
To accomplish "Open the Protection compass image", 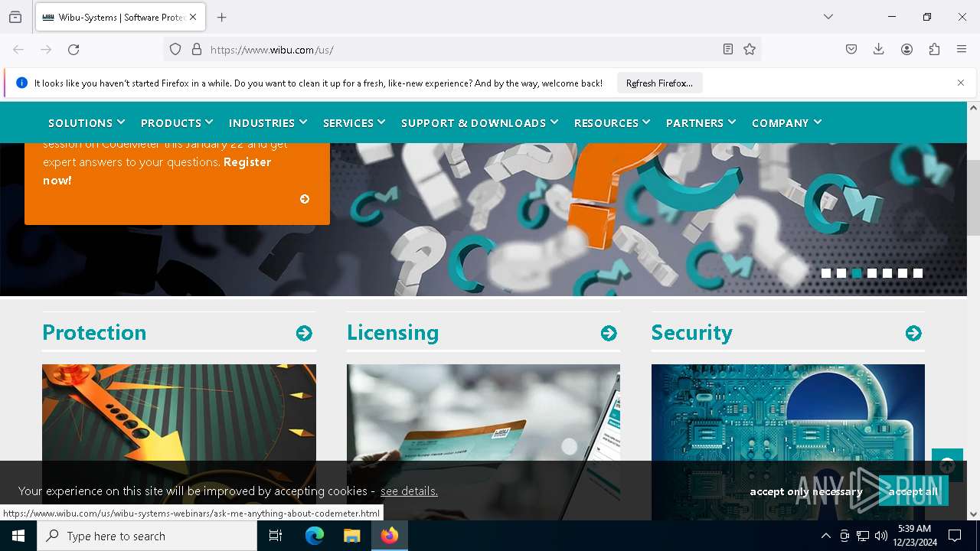I will pos(179,413).
